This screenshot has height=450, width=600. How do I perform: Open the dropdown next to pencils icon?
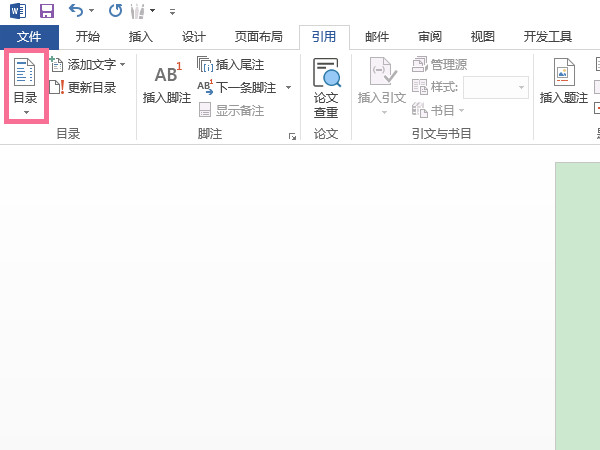152,11
